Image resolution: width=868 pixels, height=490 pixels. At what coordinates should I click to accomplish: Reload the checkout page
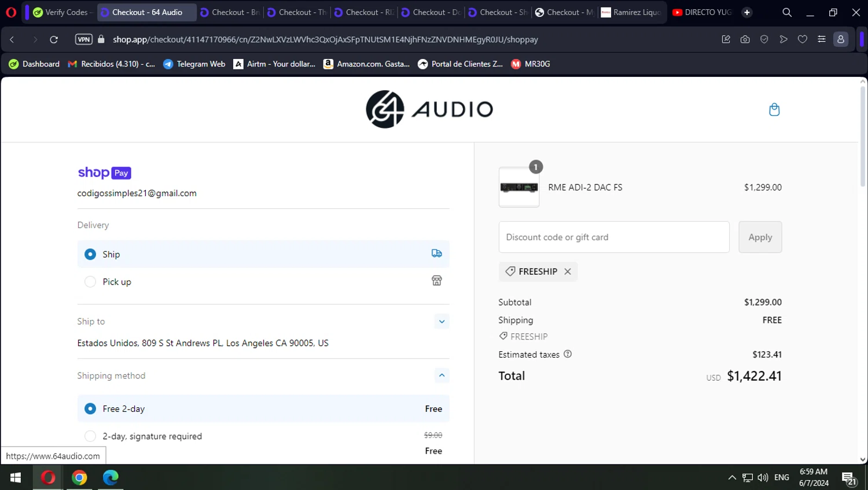[54, 39]
